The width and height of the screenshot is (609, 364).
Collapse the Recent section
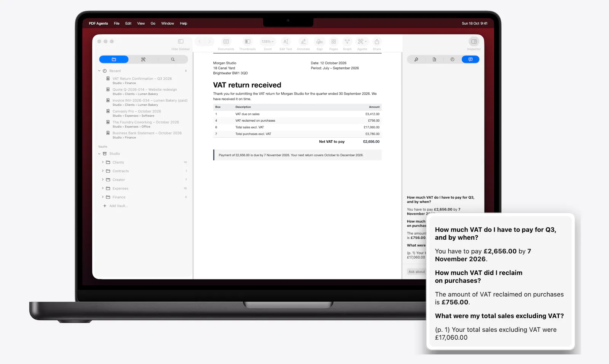coord(99,71)
